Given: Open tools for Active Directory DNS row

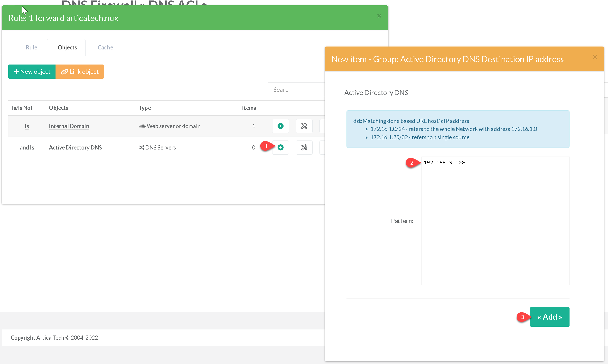Looking at the screenshot, I should coord(304,147).
